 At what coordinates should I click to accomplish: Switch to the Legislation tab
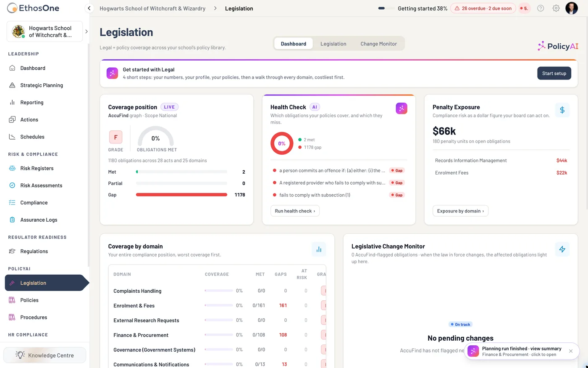click(x=333, y=44)
